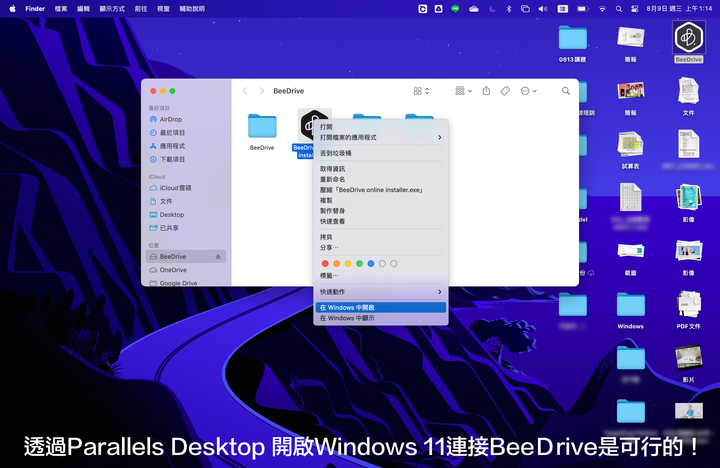Choose 在 Windows 中開啟
Image resolution: width=720 pixels, height=468 pixels.
coord(380,307)
